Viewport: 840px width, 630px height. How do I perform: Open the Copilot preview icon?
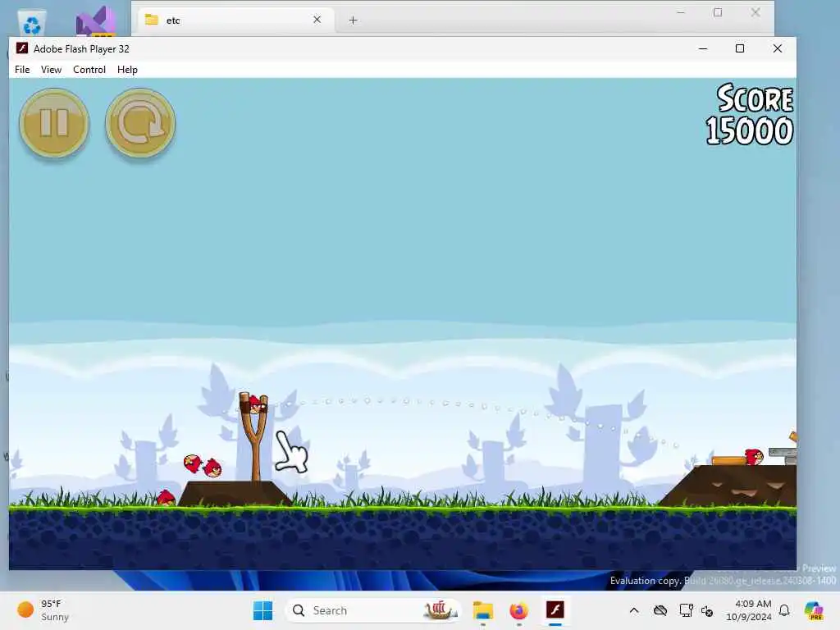(x=814, y=610)
